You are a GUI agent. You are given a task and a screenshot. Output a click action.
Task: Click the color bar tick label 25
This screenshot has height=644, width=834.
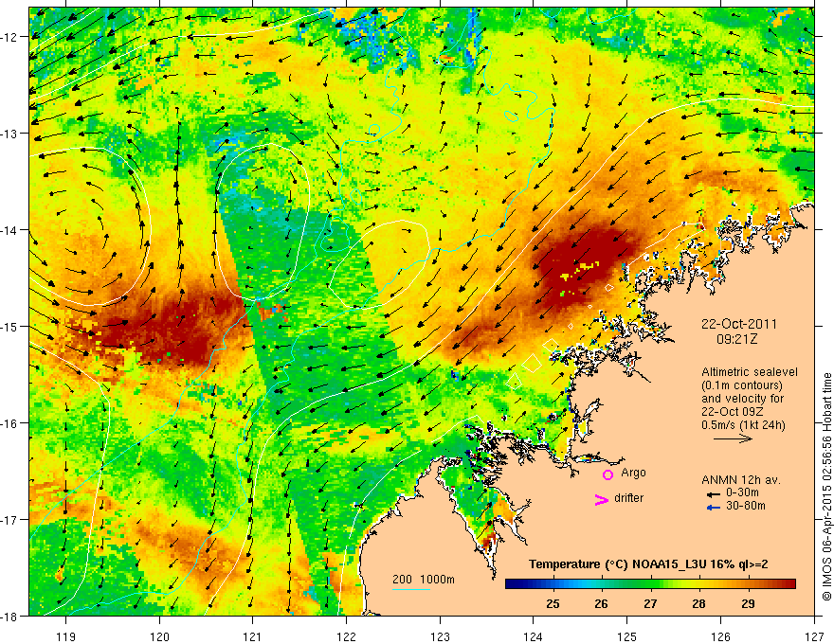(553, 603)
